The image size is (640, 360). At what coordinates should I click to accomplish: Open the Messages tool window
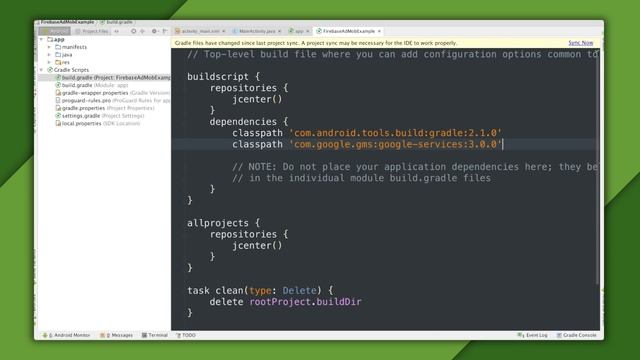(117, 335)
